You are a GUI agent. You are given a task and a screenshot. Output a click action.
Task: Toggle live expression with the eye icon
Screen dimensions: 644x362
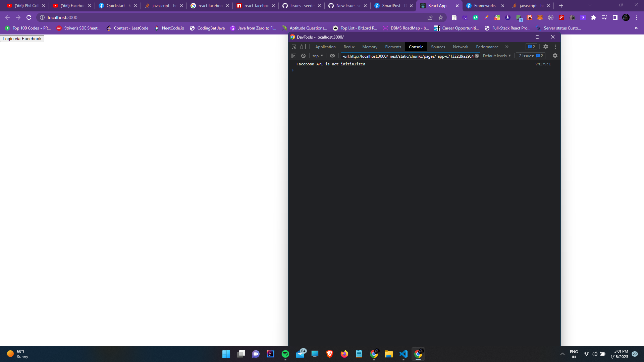(x=332, y=56)
